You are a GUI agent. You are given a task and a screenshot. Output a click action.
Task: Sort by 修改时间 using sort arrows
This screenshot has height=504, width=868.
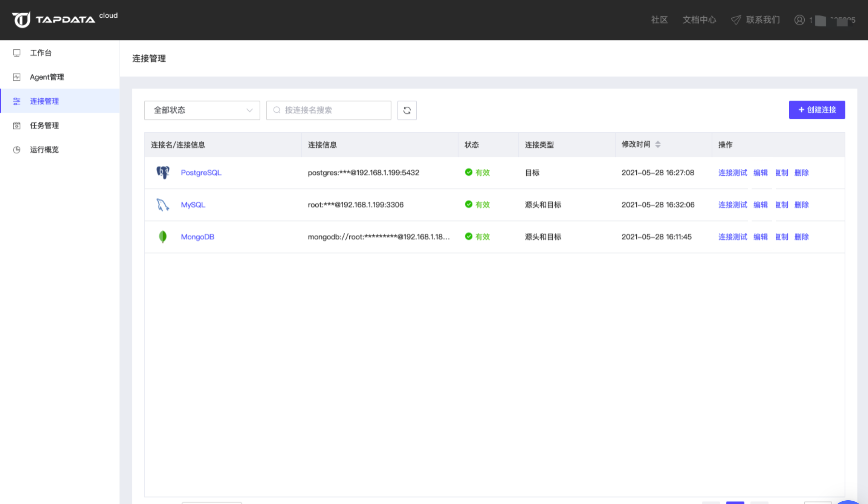tap(658, 144)
